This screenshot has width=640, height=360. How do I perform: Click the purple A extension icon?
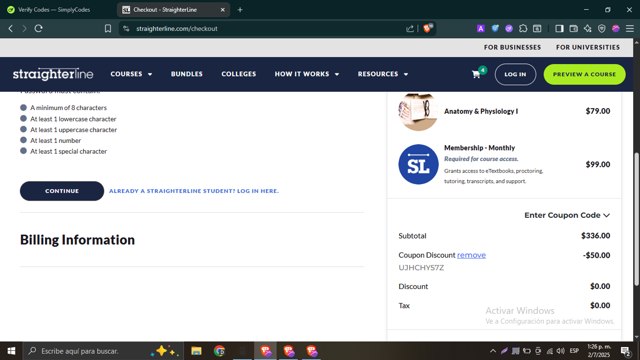[x=481, y=28]
